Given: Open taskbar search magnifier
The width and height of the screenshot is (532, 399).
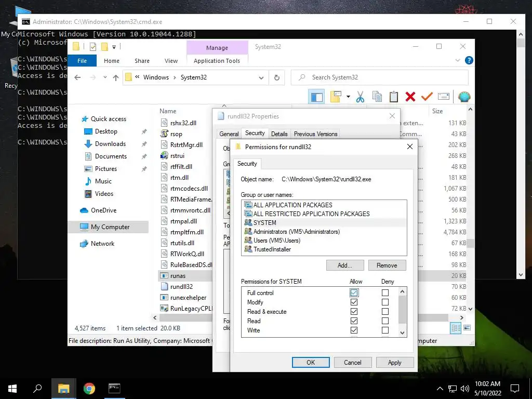Looking at the screenshot, I should [x=37, y=389].
